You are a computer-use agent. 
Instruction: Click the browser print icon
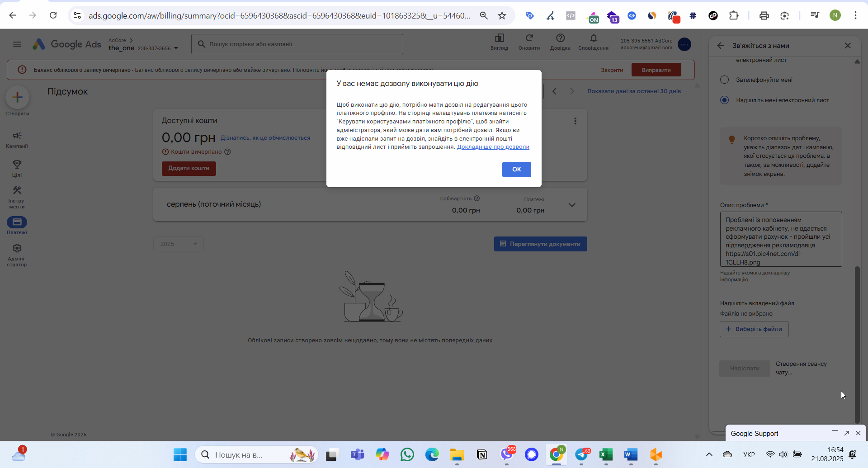tap(764, 16)
